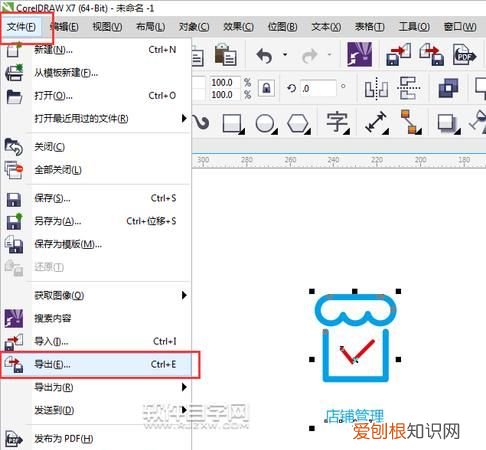Open the undo history dropdown arrow

[285, 54]
